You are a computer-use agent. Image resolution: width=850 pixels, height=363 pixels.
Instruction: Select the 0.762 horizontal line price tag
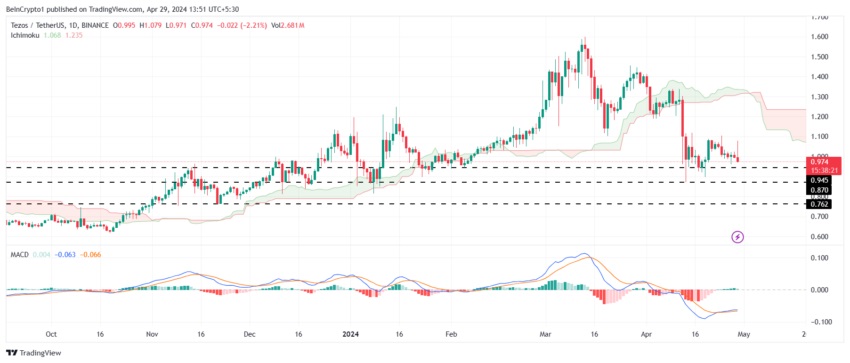[x=818, y=204]
